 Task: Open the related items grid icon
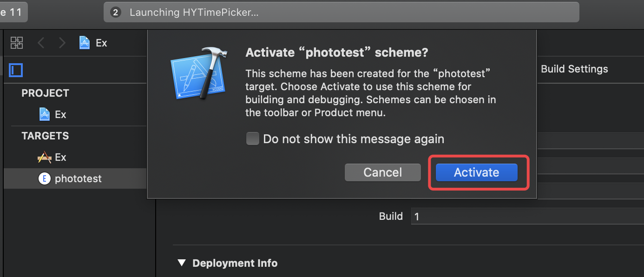pos(17,43)
